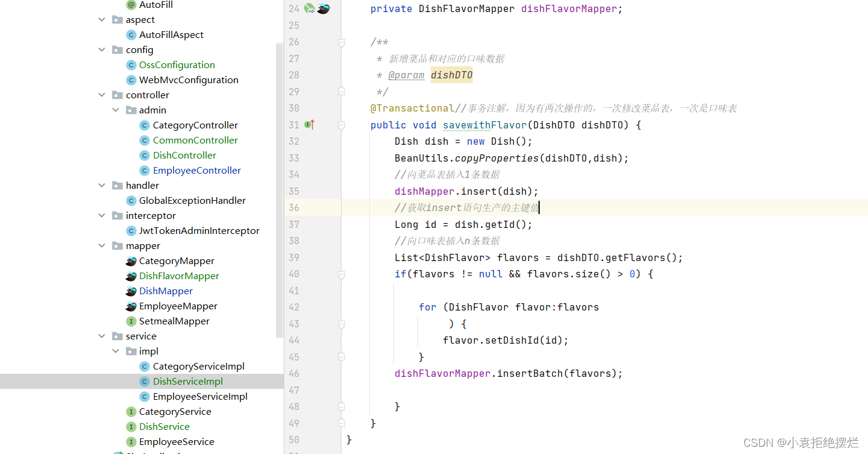Click @Transactional annotation

412,108
